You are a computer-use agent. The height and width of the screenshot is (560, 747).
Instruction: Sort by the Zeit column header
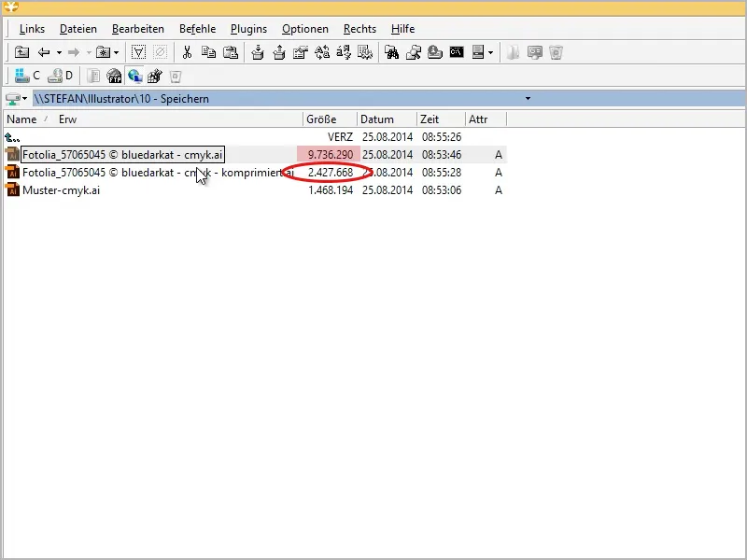(x=441, y=119)
